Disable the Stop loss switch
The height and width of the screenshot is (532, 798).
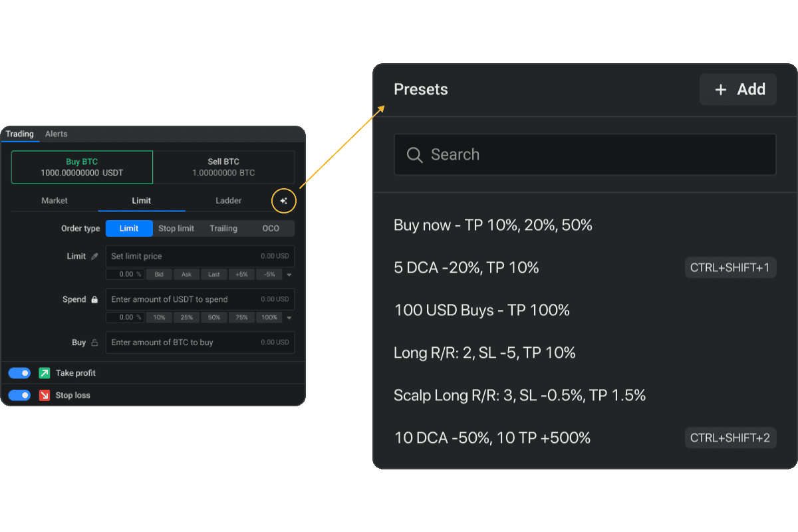pyautogui.click(x=19, y=395)
